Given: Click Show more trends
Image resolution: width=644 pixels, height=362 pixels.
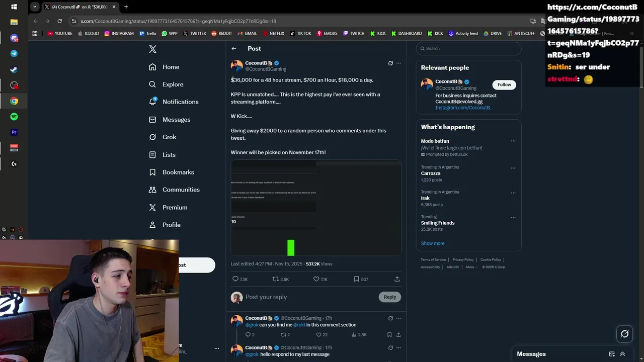Looking at the screenshot, I should click(433, 243).
